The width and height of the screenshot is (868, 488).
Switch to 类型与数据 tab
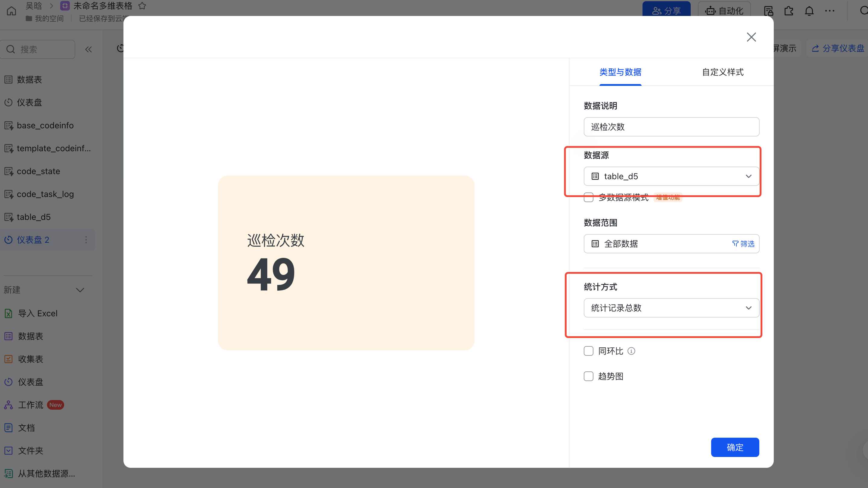click(620, 72)
